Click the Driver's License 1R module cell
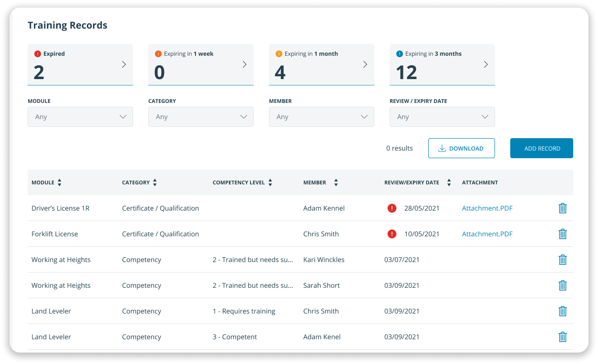 61,208
